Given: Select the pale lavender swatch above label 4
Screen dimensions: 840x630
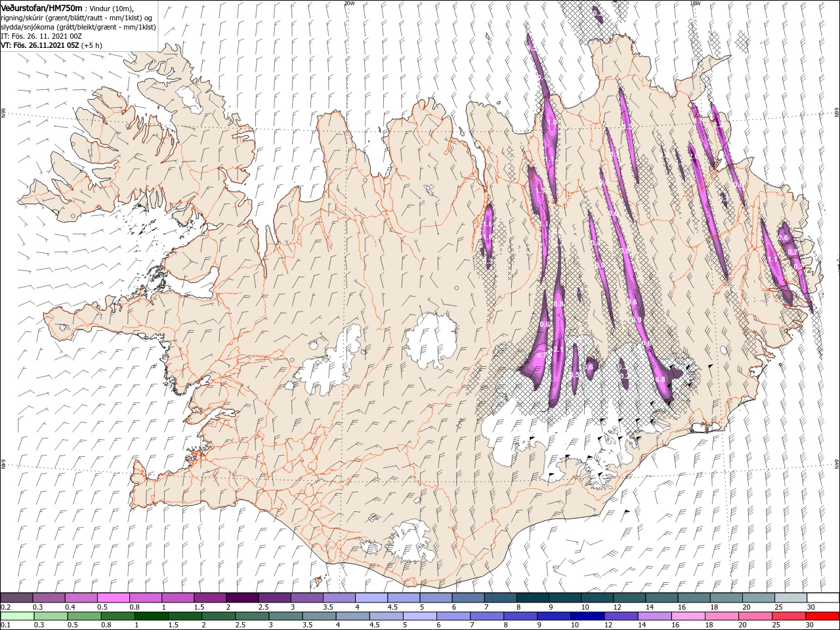Looking at the screenshot, I should (371, 598).
